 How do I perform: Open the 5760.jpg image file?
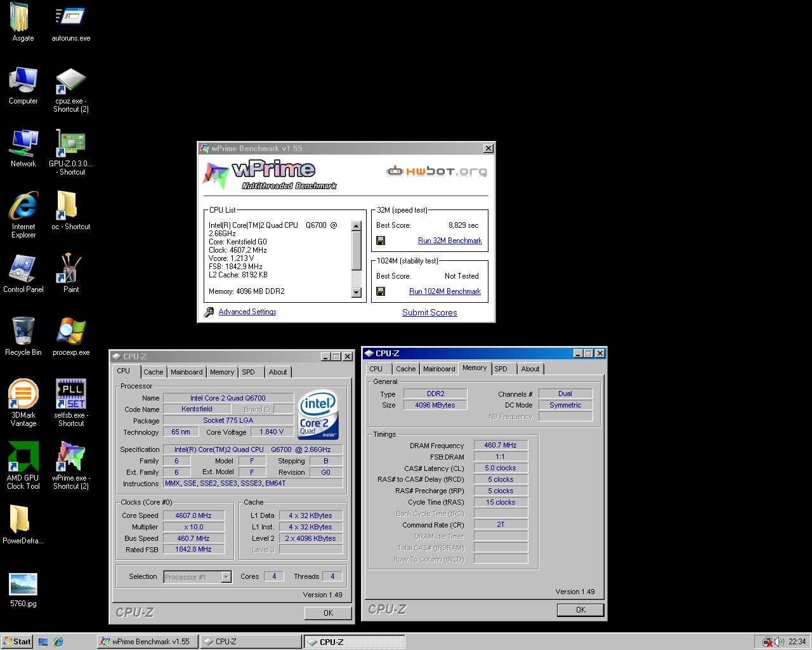click(x=23, y=590)
